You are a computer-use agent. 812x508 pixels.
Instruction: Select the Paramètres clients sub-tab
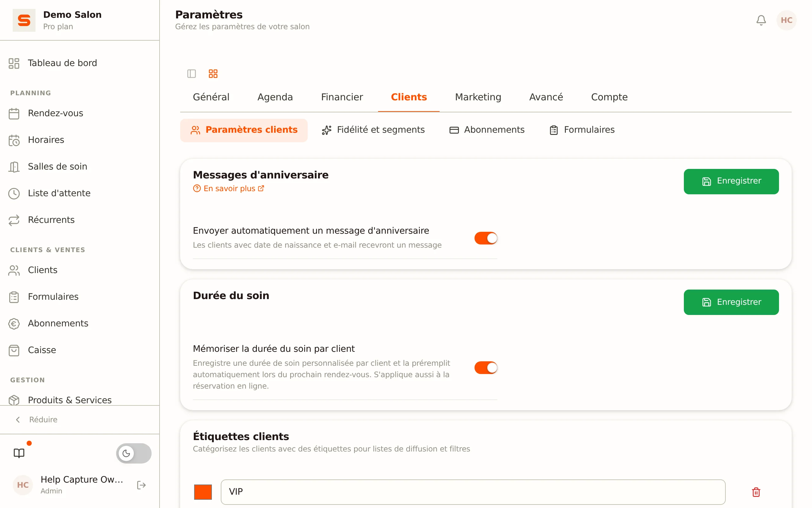[x=244, y=130]
